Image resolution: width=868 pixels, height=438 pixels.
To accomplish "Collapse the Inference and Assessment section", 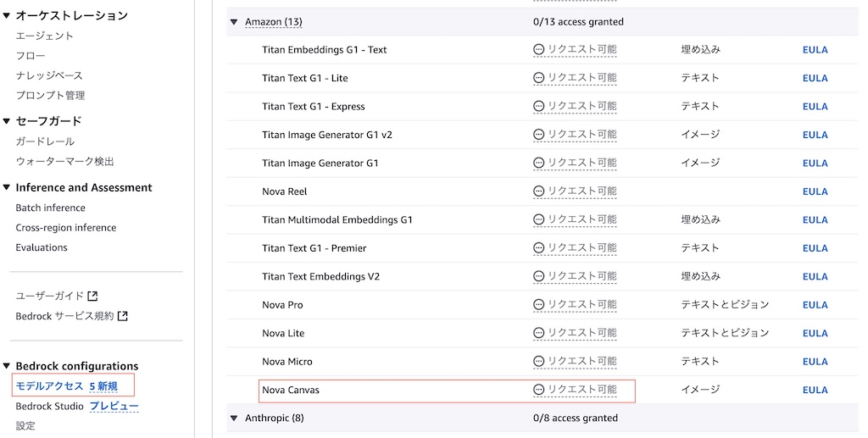I will click(x=7, y=187).
